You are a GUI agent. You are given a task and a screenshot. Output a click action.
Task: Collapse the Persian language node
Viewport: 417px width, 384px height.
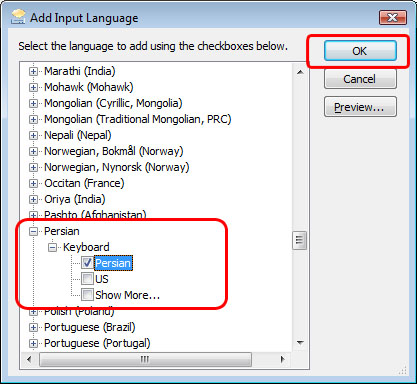tap(33, 231)
